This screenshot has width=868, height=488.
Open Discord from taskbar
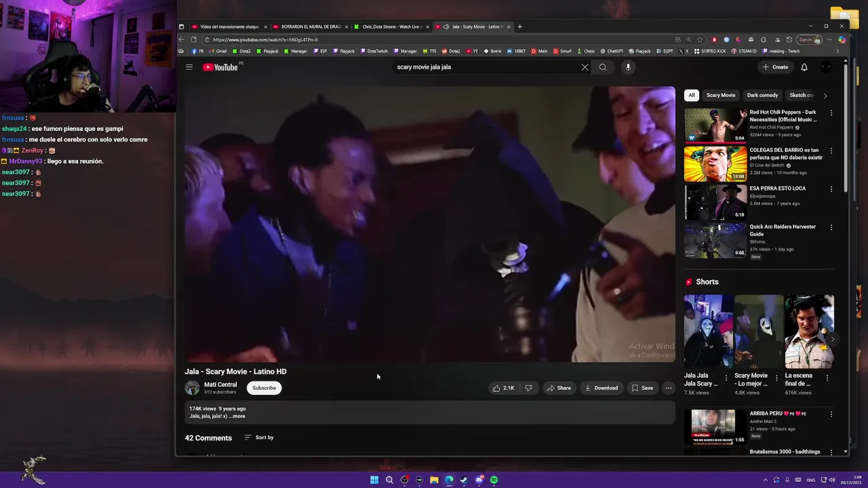tap(479, 480)
